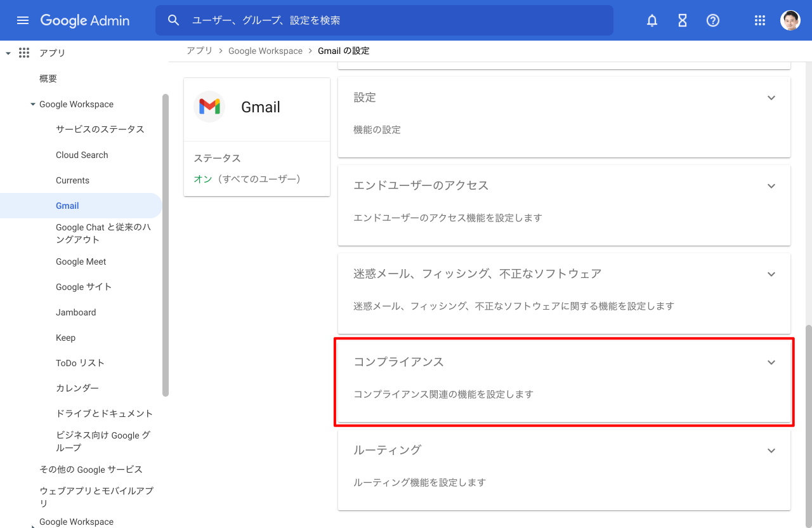Click the アプリ sidebar heading
812x528 pixels.
[x=52, y=53]
